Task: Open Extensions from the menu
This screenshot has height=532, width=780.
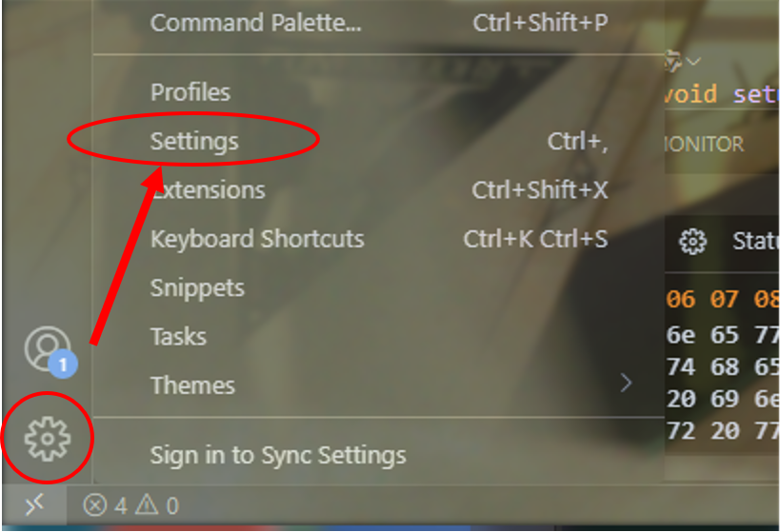Action: pyautogui.click(x=208, y=190)
